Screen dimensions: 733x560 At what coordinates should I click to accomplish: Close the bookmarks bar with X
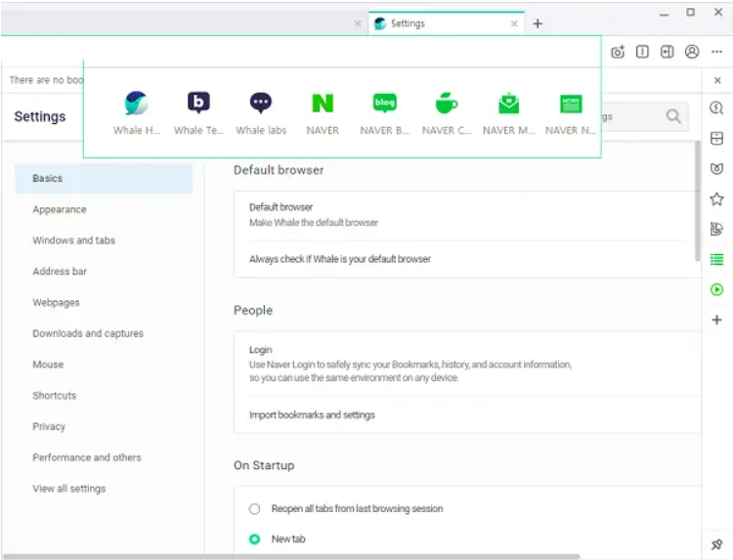[717, 80]
